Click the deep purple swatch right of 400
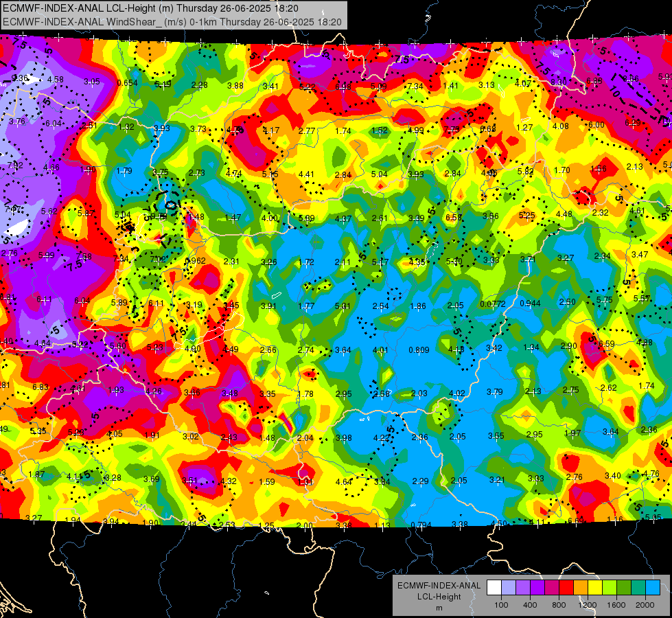Viewport: 672px width, 618px height. click(537, 588)
